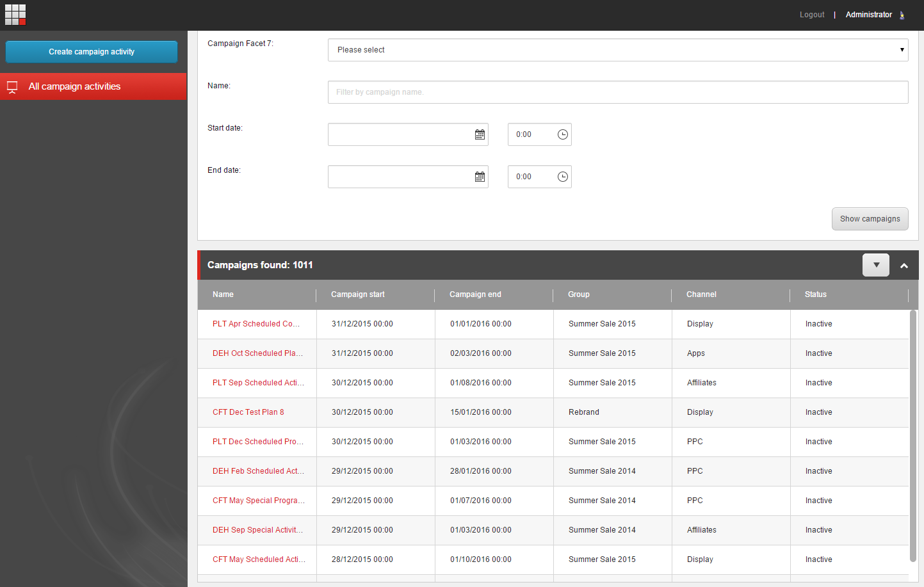Screen dimensions: 924x587
Task: Open the CFT Dec Test Plan 8 campaign
Action: coord(248,412)
